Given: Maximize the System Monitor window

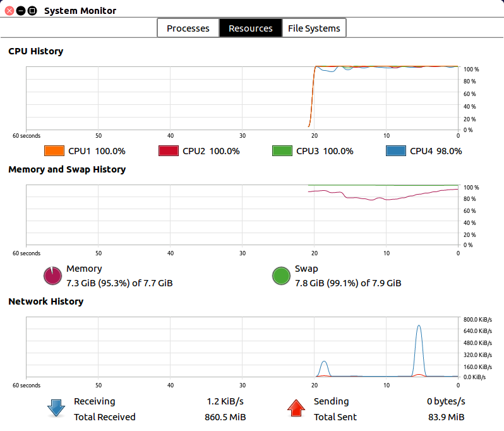Looking at the screenshot, I should (32, 11).
